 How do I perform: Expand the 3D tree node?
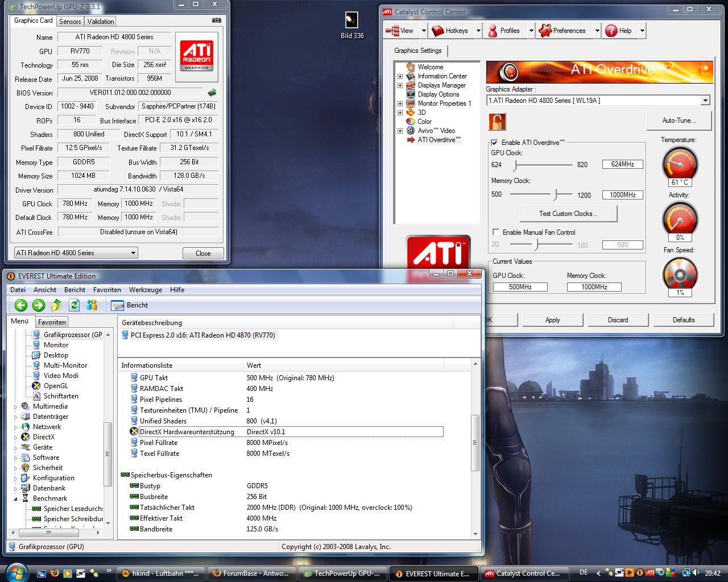click(x=400, y=113)
